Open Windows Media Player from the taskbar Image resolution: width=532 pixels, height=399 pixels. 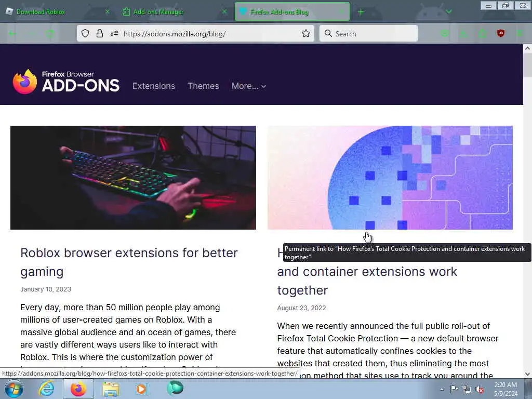[142, 389]
